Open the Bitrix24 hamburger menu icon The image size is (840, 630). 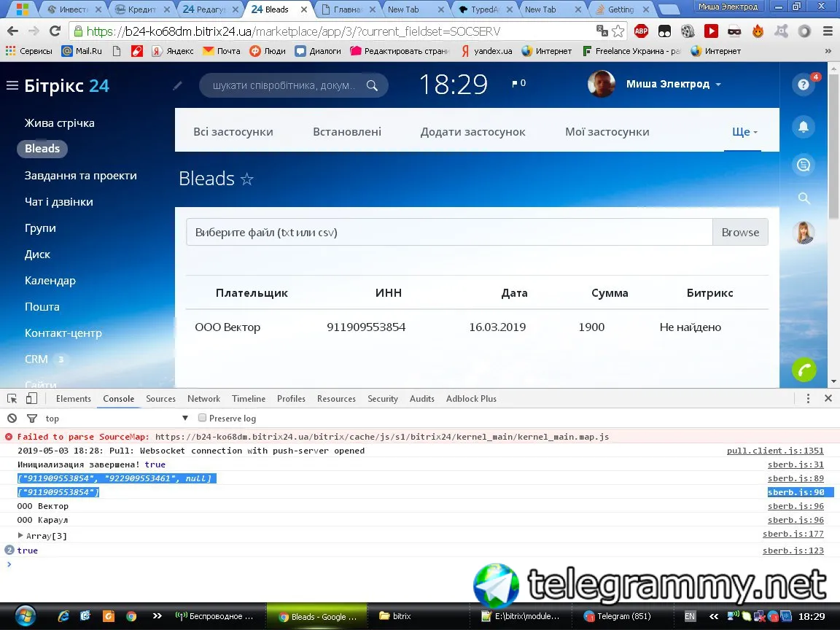point(12,85)
